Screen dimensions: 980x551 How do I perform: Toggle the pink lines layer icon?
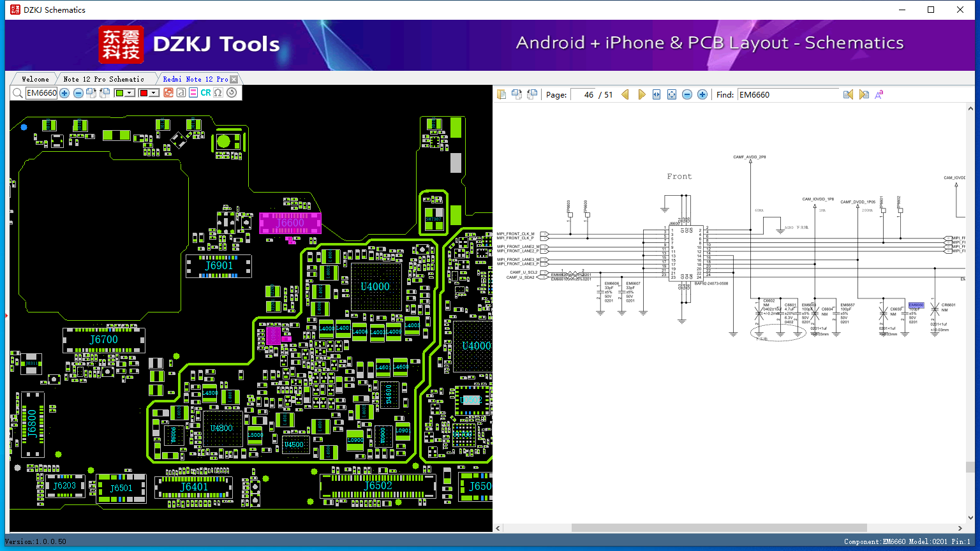click(193, 93)
